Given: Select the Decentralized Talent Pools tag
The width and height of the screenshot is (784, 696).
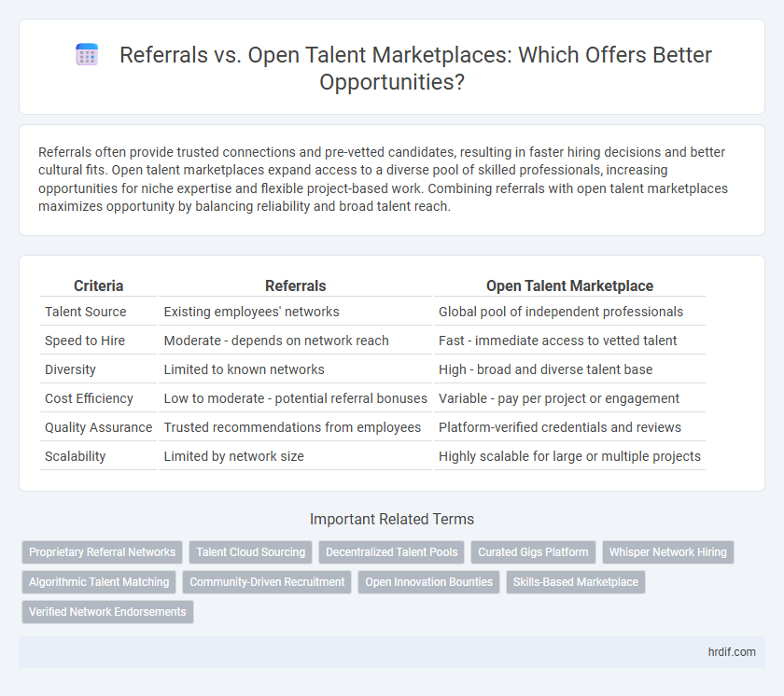Looking at the screenshot, I should [391, 552].
